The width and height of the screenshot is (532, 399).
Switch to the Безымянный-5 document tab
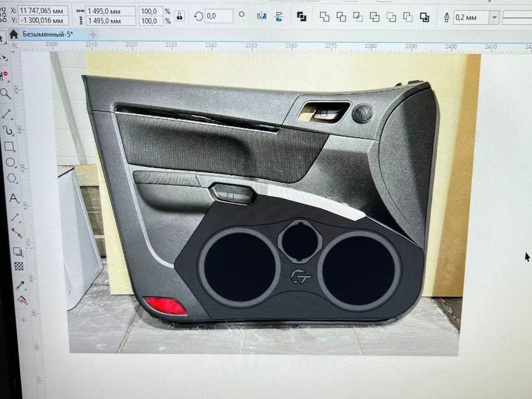click(48, 34)
